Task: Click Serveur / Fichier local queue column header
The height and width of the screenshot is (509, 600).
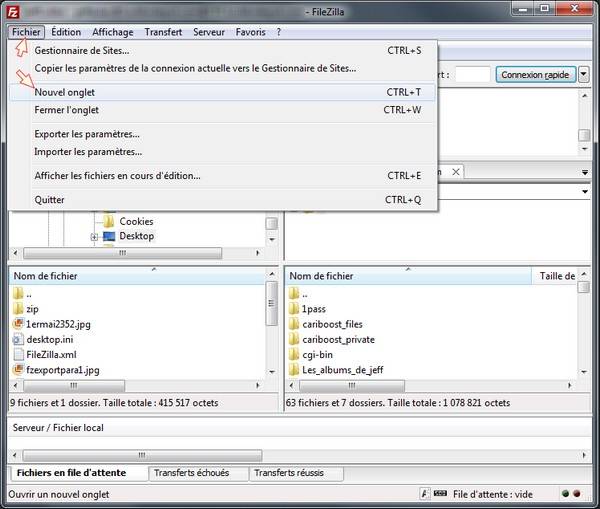Action: (x=58, y=428)
